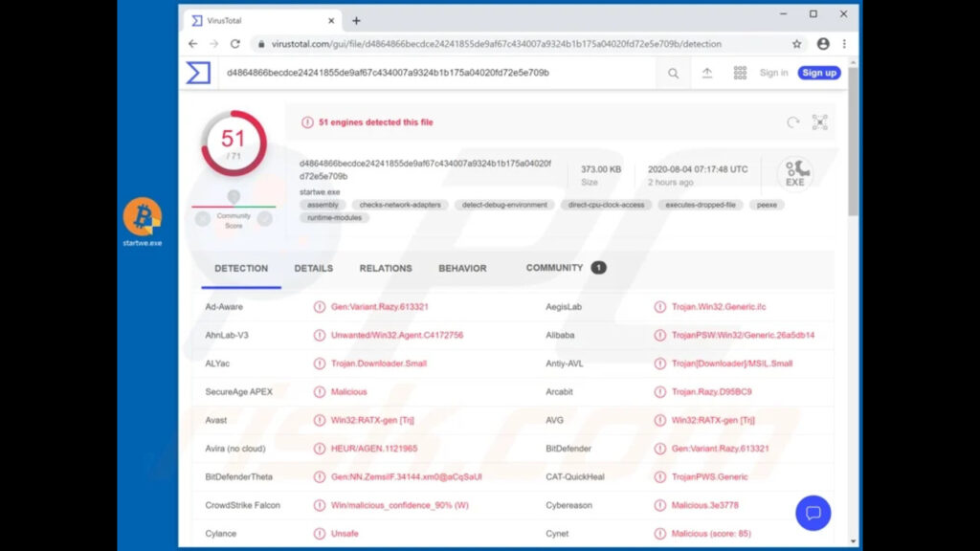Click the browser forward arrow

[213, 44]
